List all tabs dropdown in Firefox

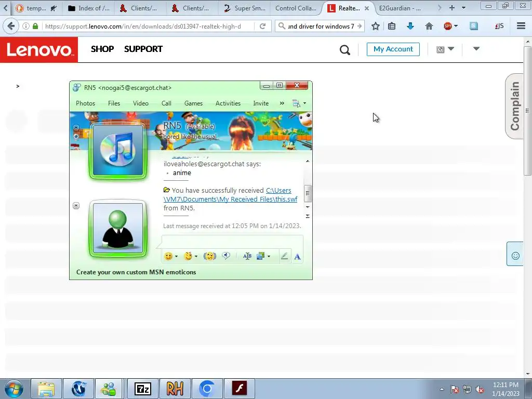coord(463,8)
